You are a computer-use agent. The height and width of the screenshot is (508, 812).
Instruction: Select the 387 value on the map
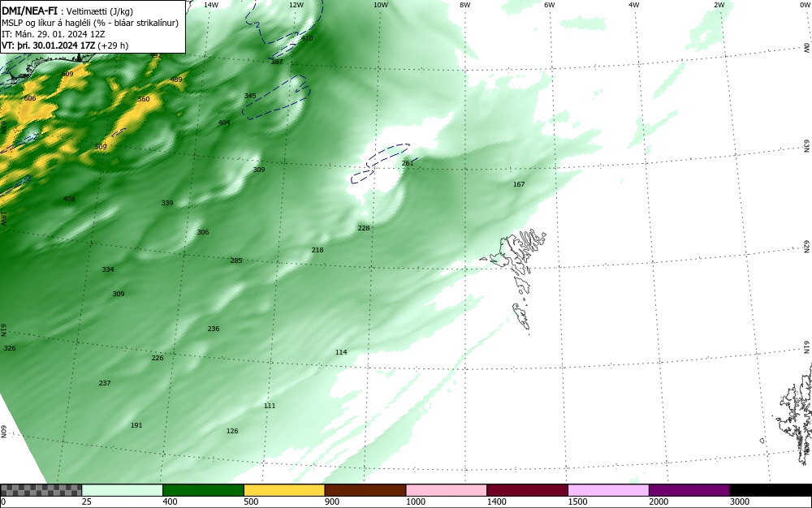coord(277,62)
